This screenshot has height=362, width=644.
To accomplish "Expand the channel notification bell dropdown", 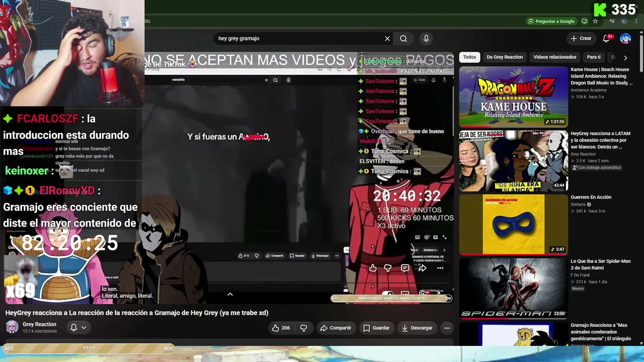I will click(78, 327).
